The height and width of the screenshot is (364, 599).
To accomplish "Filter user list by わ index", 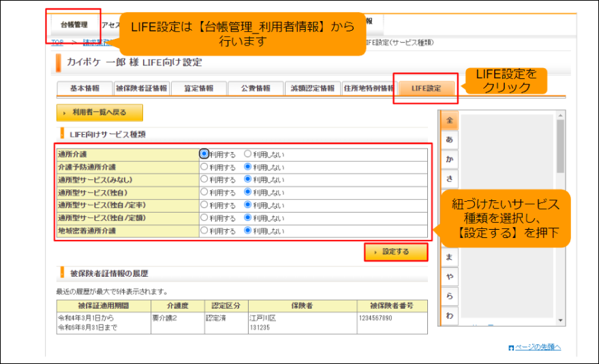I will [450, 316].
